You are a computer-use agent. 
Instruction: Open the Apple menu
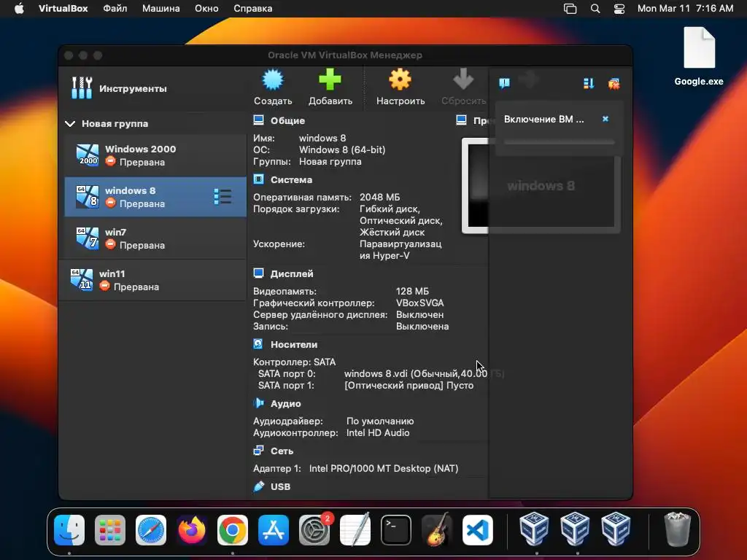pyautogui.click(x=19, y=9)
